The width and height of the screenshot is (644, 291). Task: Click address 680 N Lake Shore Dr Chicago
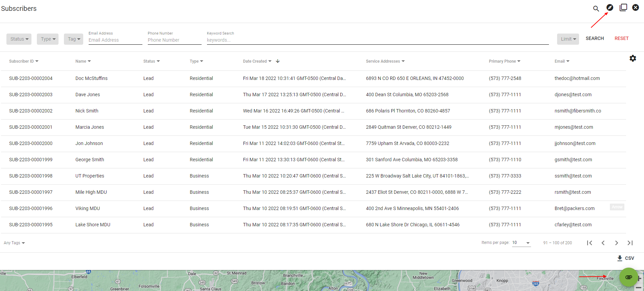pos(413,225)
